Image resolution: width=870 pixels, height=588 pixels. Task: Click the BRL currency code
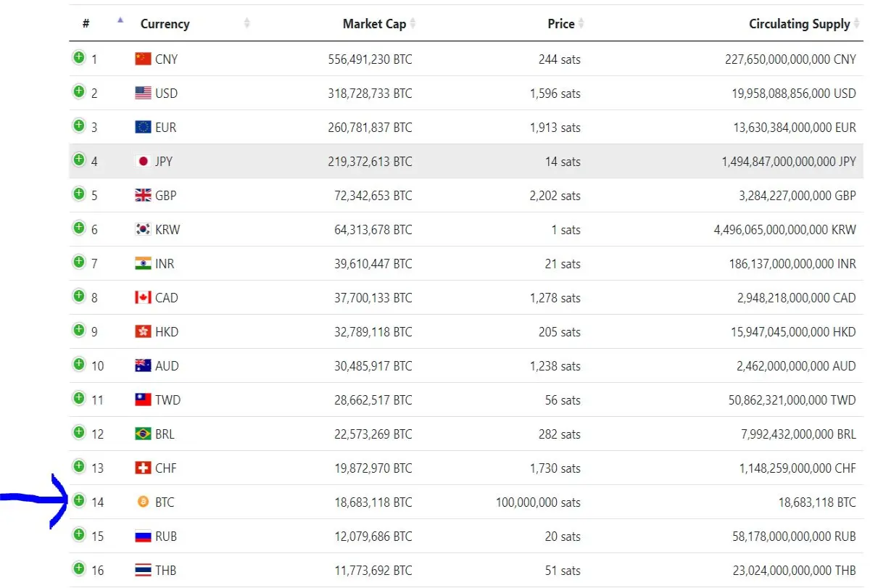tap(165, 434)
